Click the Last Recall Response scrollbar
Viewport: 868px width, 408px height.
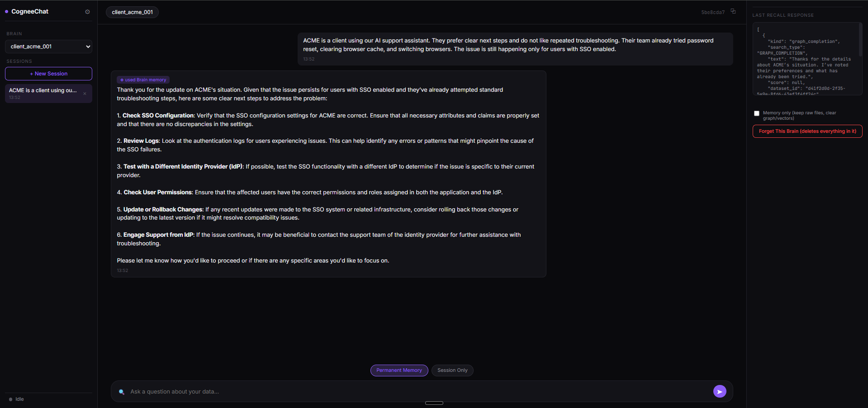860,41
